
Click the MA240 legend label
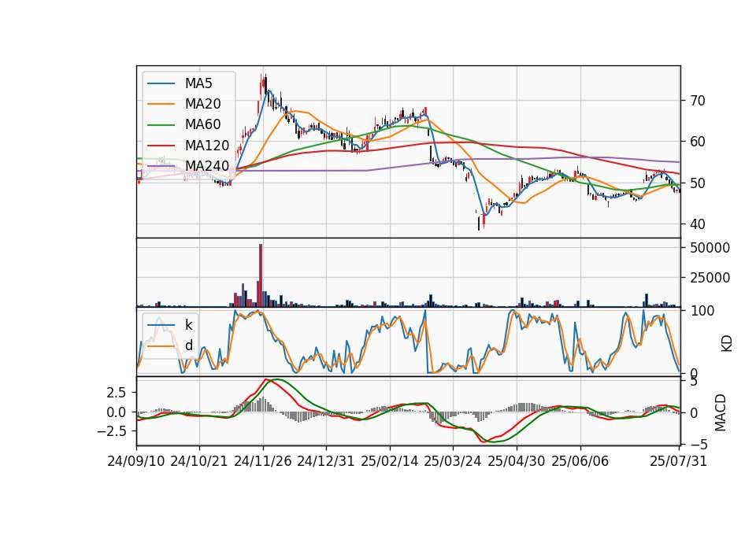coord(207,166)
